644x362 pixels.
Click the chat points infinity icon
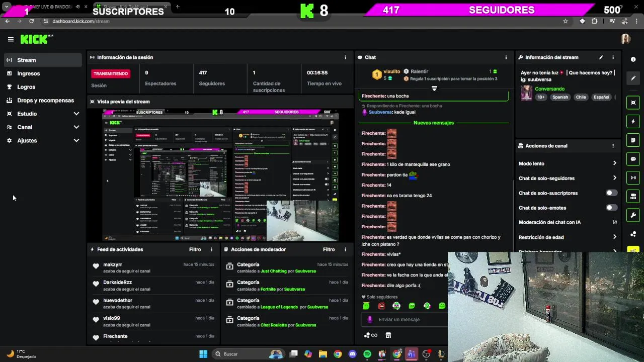click(371, 335)
